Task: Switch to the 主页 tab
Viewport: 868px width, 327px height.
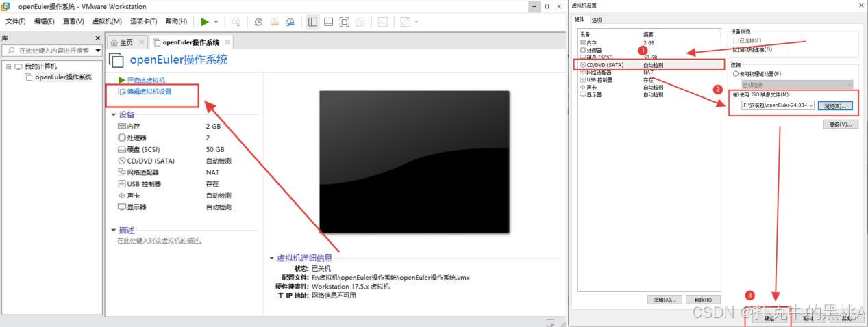Action: [126, 42]
